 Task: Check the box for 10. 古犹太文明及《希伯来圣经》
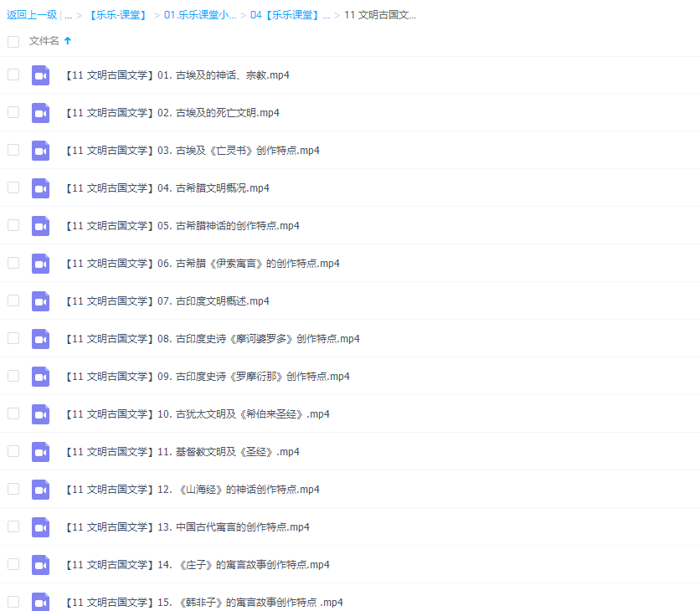click(13, 413)
